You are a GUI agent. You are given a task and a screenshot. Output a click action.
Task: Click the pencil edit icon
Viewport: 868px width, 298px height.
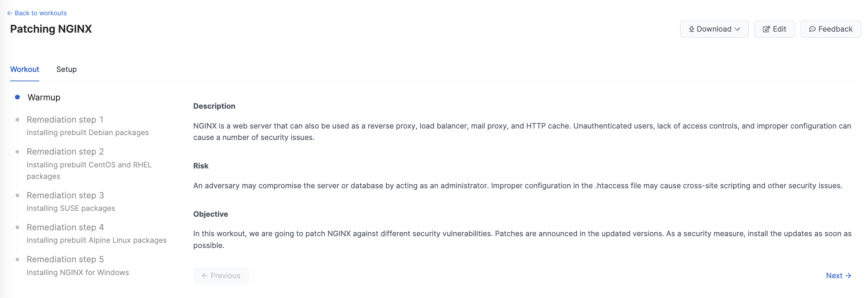pos(766,29)
